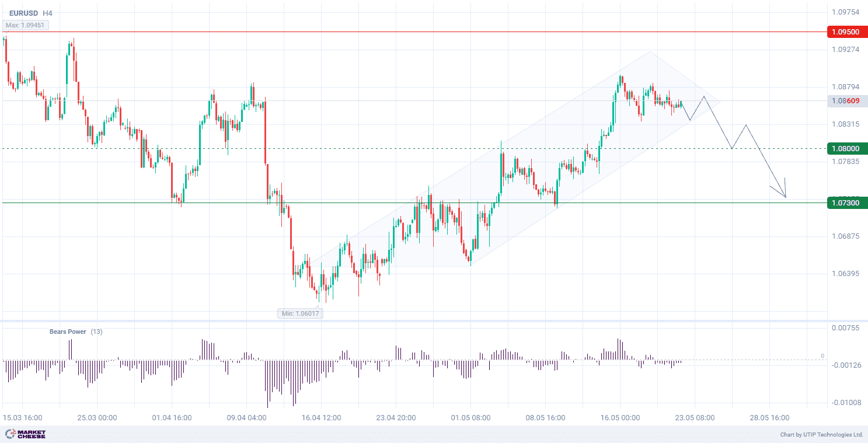The height and width of the screenshot is (443, 868).
Task: Click the 16.04 12:00 time axis label
Action: click(x=321, y=418)
